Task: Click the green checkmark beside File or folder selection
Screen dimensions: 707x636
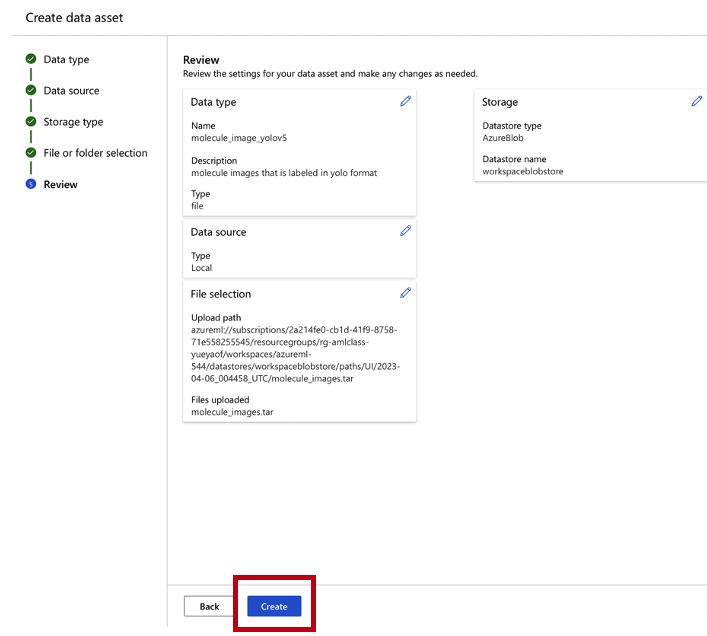Action: coord(31,153)
